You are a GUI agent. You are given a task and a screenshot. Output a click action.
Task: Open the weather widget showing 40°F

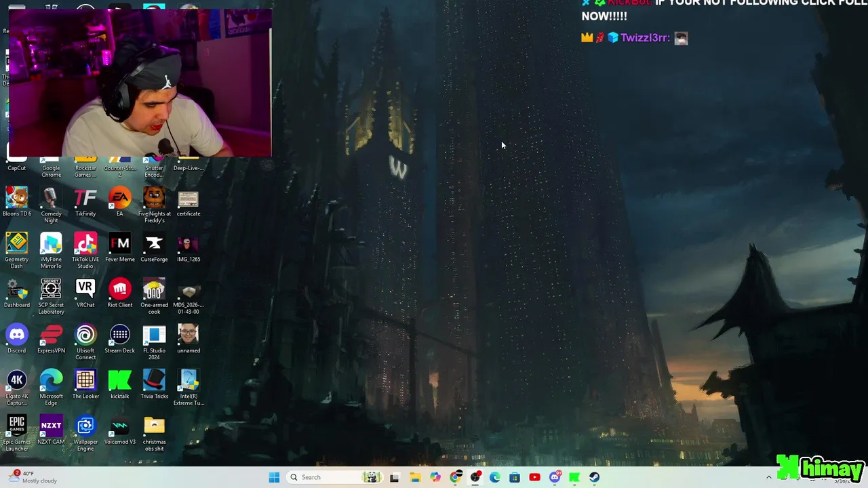[33, 477]
